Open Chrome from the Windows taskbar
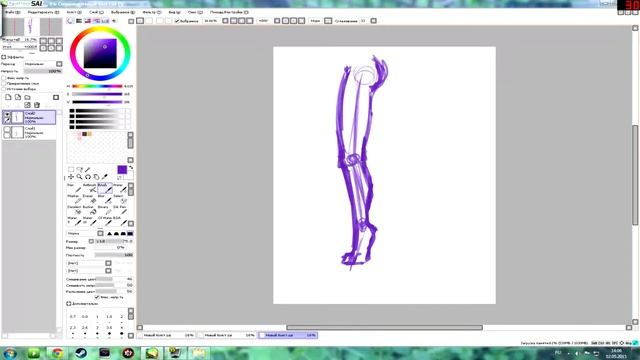The image size is (640, 360). tap(57, 353)
